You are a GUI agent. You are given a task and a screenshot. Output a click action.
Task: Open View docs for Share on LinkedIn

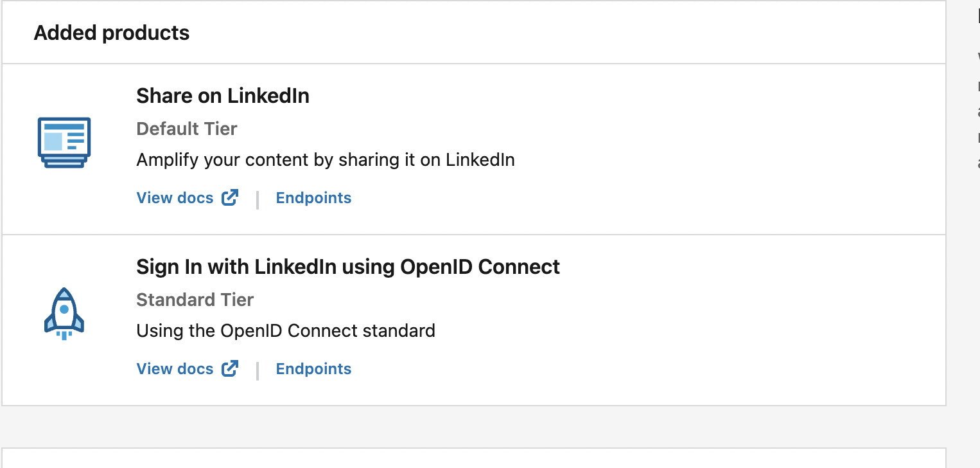[175, 197]
